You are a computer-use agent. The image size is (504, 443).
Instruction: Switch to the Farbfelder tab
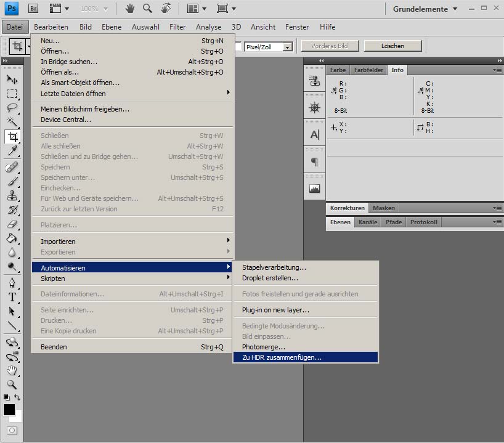click(368, 70)
